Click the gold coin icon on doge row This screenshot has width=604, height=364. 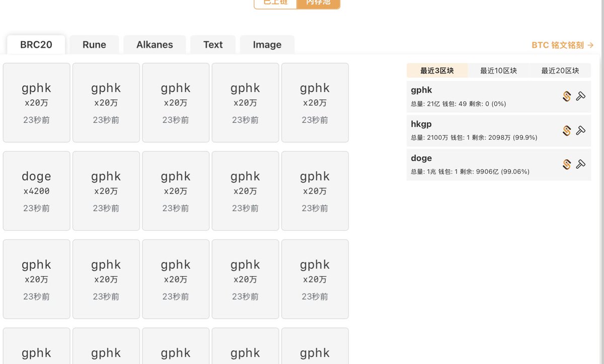pos(566,164)
